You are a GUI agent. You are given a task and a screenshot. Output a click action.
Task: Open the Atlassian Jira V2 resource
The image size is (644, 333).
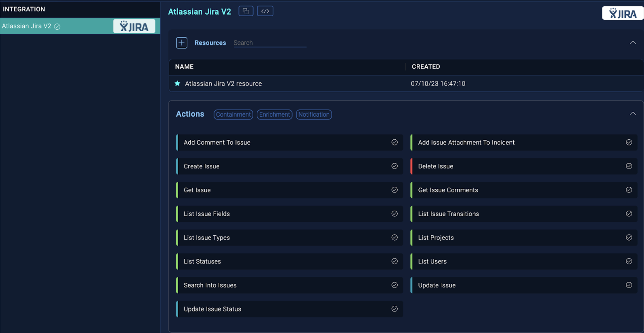tap(223, 84)
